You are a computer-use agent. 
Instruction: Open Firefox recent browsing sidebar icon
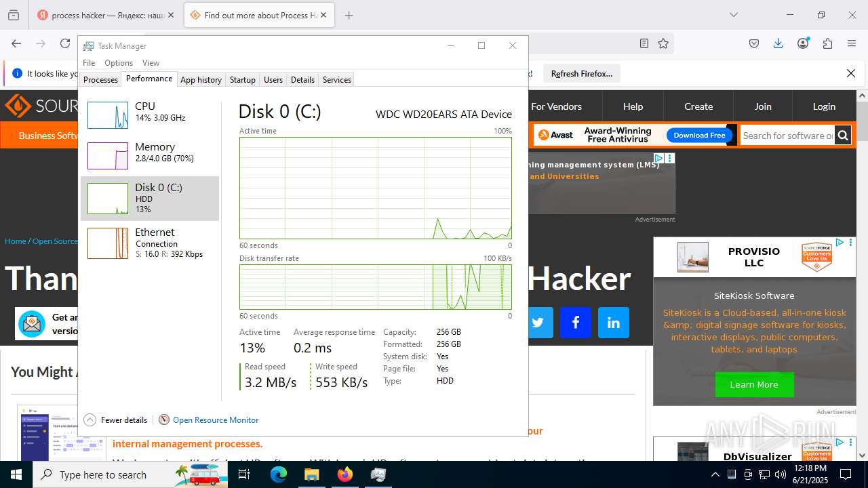[x=14, y=15]
